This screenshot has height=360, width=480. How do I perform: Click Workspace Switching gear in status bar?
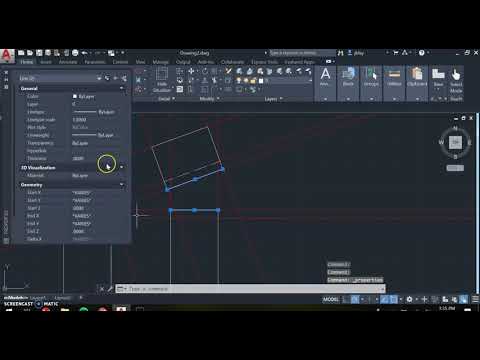409,299
